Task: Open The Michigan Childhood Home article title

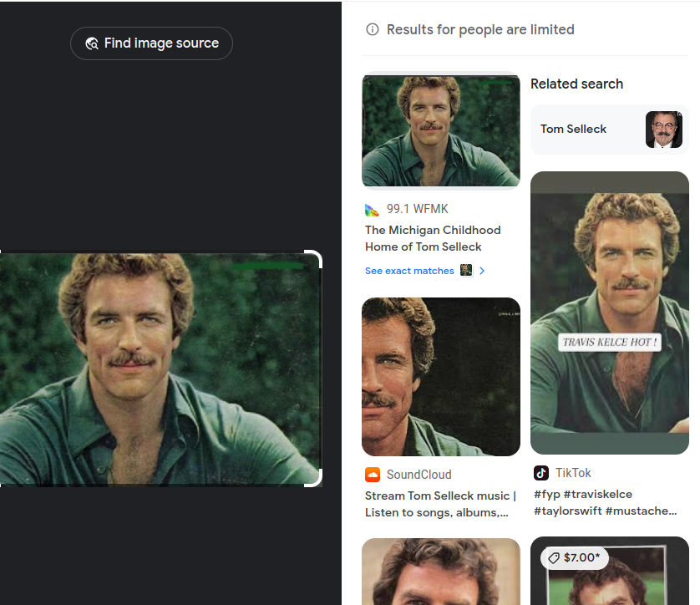Action: tap(433, 238)
